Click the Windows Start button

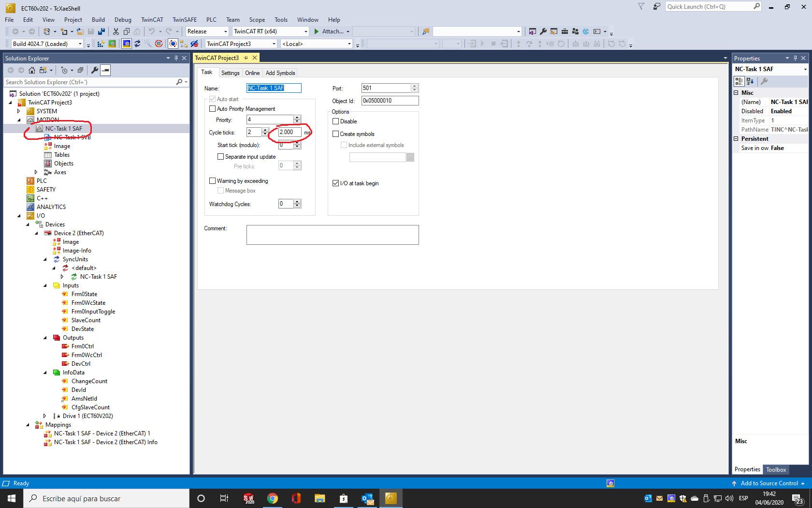tap(12, 498)
